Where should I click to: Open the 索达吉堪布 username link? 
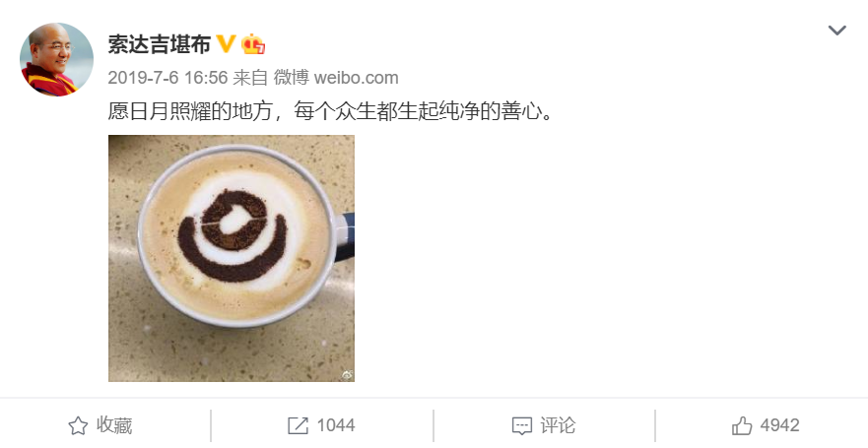(x=159, y=44)
